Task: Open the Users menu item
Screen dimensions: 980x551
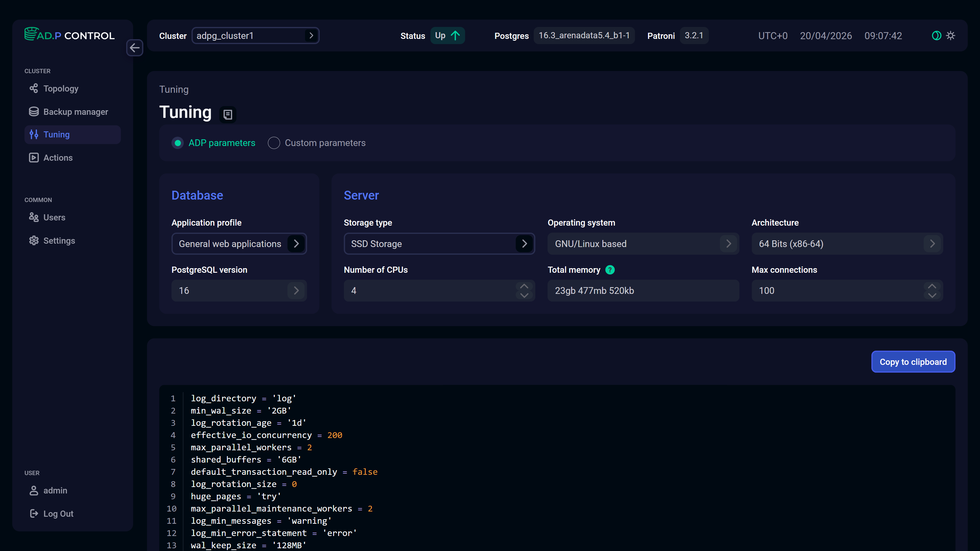Action: coord(54,217)
